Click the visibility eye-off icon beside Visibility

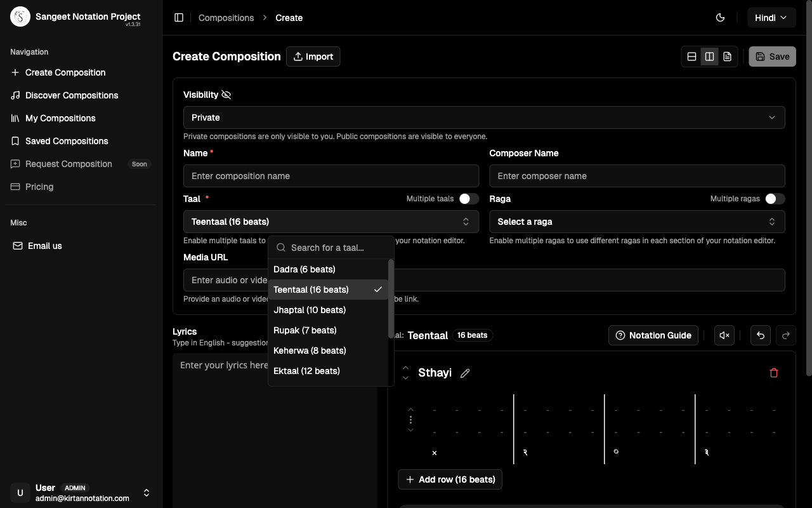click(x=226, y=94)
